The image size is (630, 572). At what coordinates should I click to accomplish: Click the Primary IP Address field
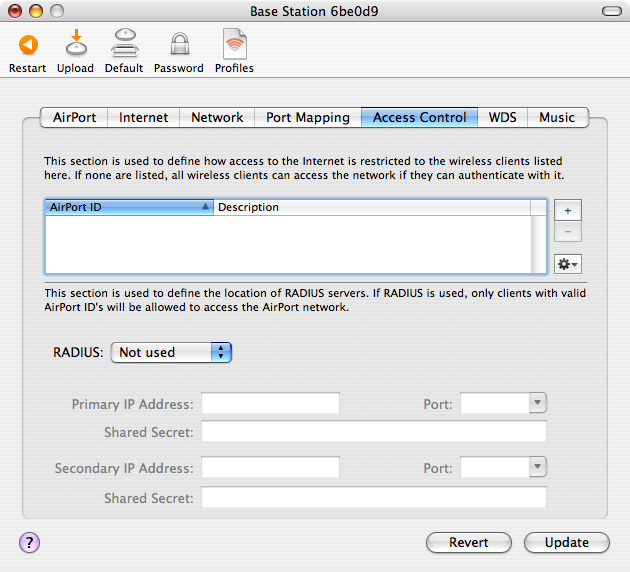(270, 403)
